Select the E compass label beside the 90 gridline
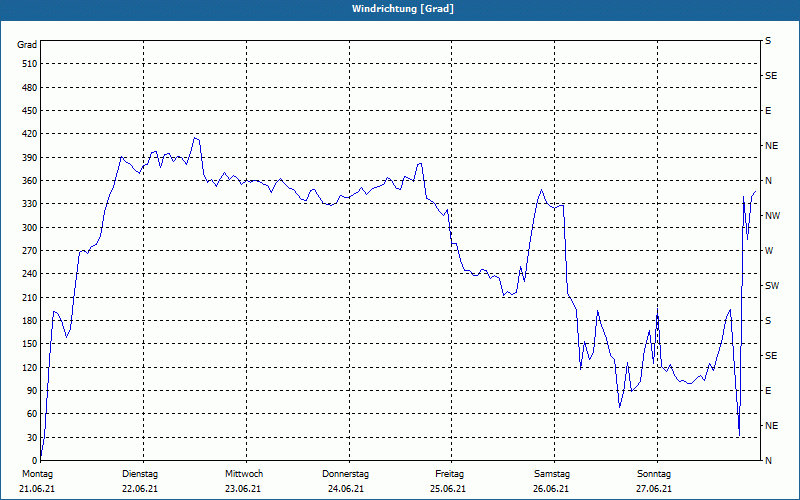This screenshot has height=500, width=800. [768, 391]
